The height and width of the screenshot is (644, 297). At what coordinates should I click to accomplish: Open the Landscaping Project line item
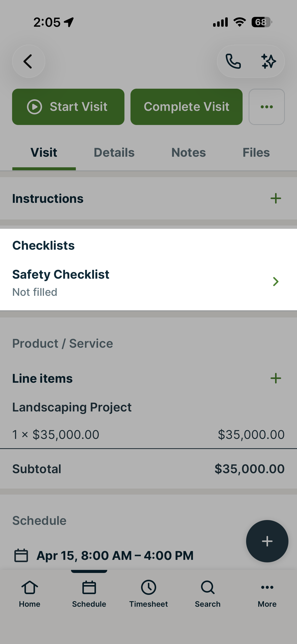coord(72,407)
